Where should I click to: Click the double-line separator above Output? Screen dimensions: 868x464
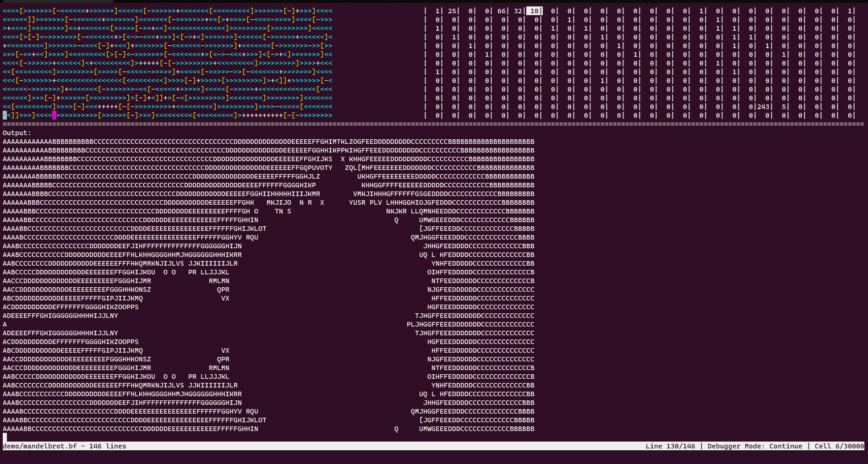click(183, 124)
